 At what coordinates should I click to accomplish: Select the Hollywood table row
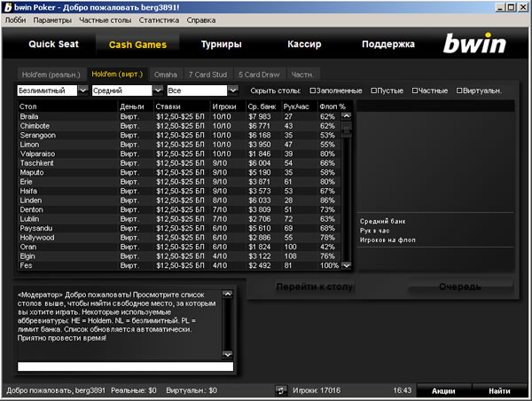179,238
